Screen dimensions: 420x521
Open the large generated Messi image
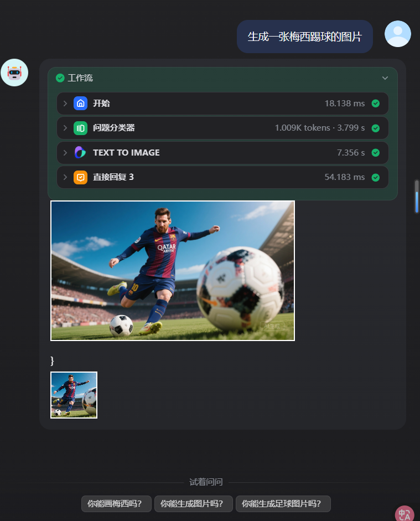point(173,271)
